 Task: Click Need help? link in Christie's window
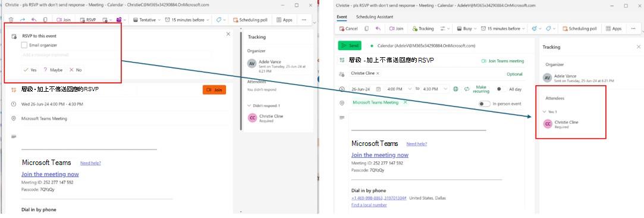pos(90,163)
